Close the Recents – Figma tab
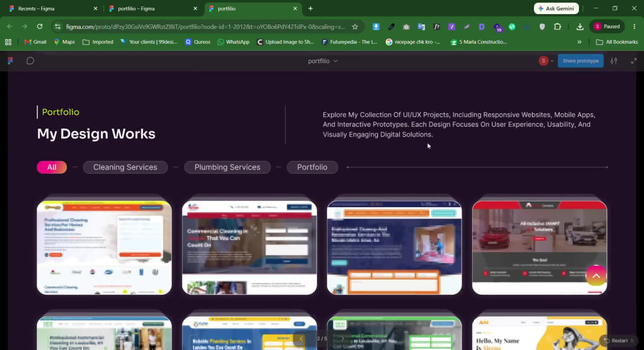The height and width of the screenshot is (350, 644). click(95, 8)
